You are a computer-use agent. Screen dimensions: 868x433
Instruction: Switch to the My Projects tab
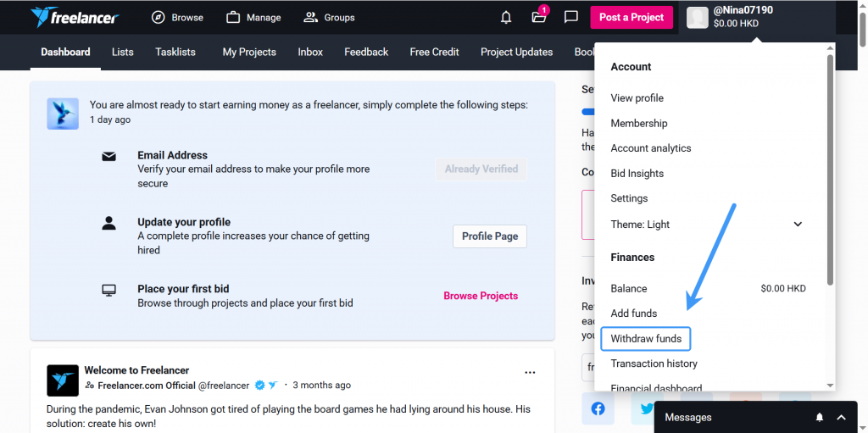coord(249,52)
